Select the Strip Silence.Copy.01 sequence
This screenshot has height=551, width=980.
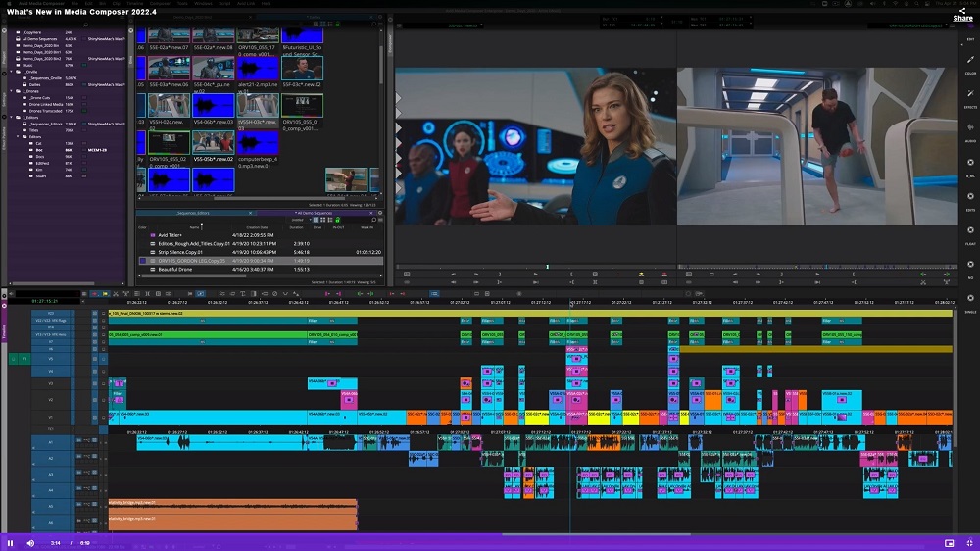point(260,252)
